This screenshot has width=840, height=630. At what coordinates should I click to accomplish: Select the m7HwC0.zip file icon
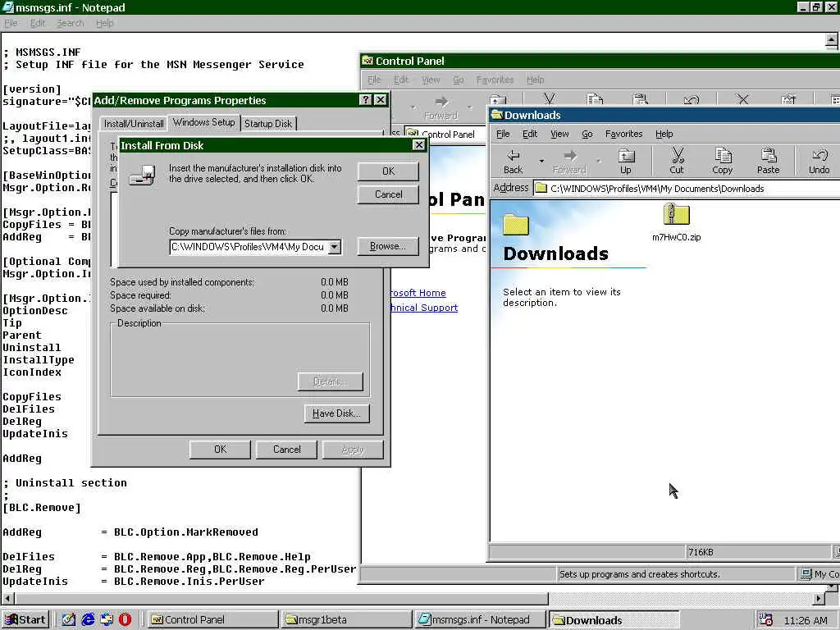(676, 214)
